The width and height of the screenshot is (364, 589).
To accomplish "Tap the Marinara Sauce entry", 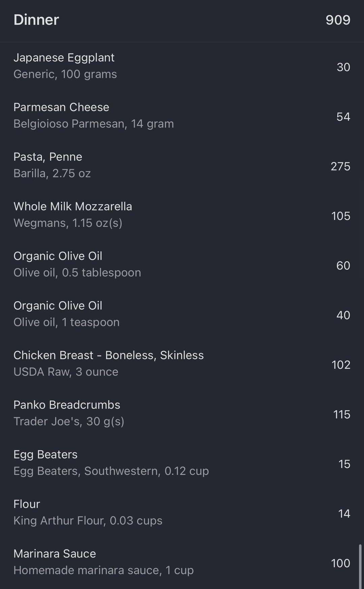I will (x=55, y=554).
